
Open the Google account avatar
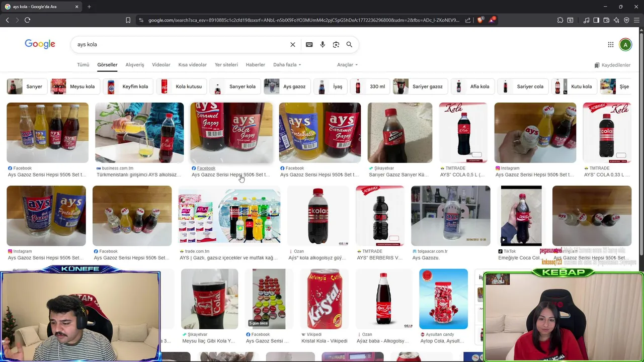click(x=625, y=45)
